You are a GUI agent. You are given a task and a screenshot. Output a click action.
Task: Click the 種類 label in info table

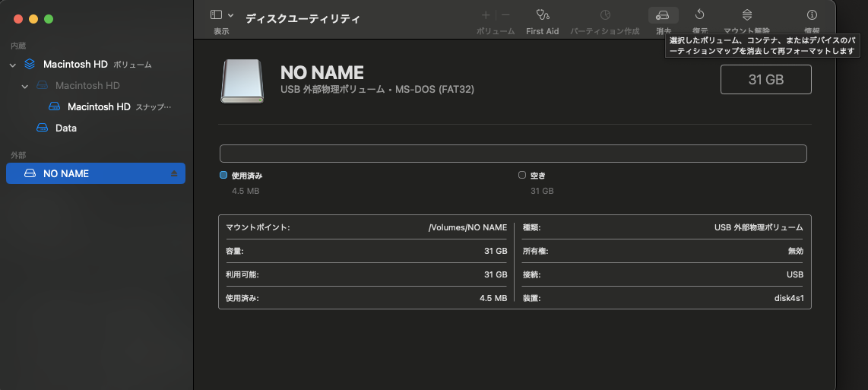tap(532, 227)
